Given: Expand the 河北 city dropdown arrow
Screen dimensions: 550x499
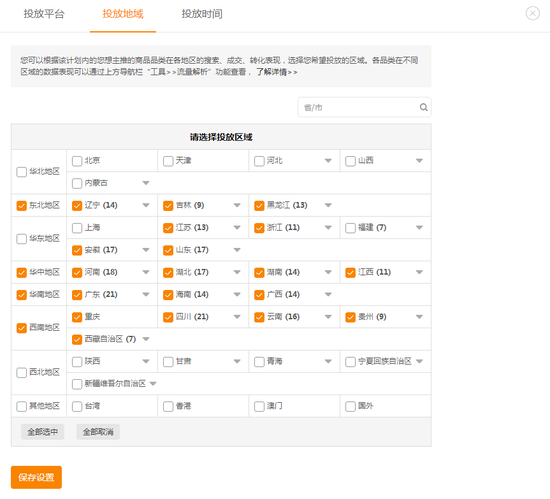Looking at the screenshot, I should click(x=328, y=161).
